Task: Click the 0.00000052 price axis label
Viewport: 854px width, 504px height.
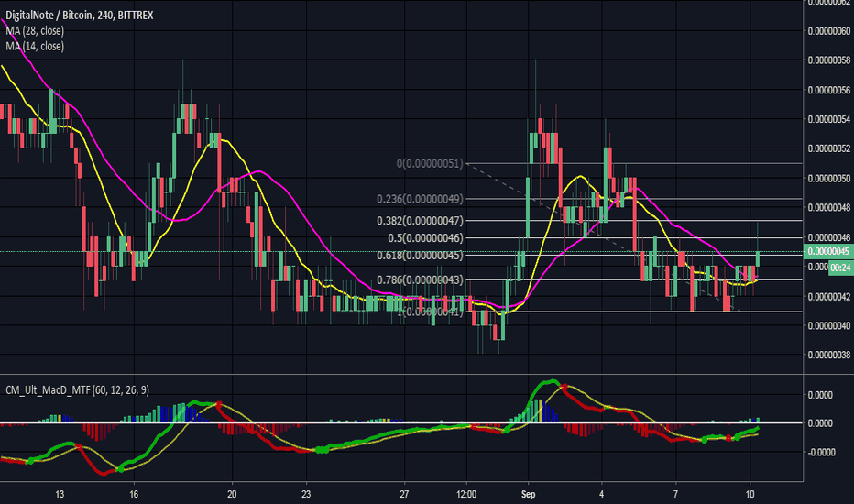Action: (829, 148)
